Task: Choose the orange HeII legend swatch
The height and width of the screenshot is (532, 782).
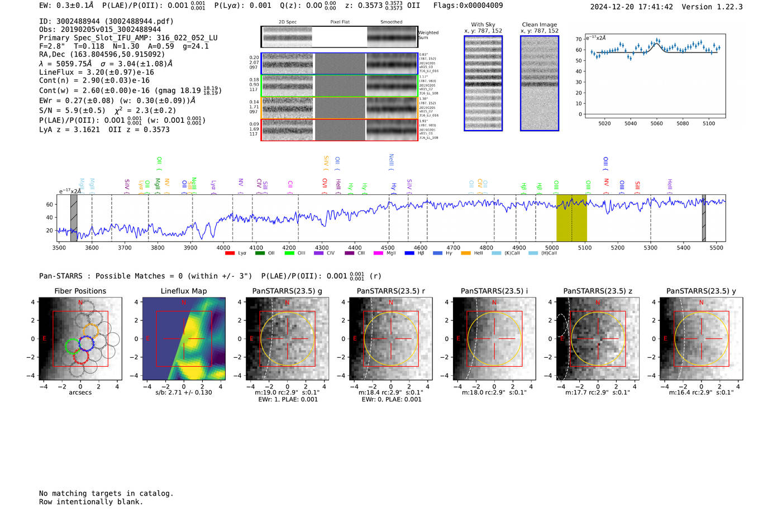Action: 466,253
